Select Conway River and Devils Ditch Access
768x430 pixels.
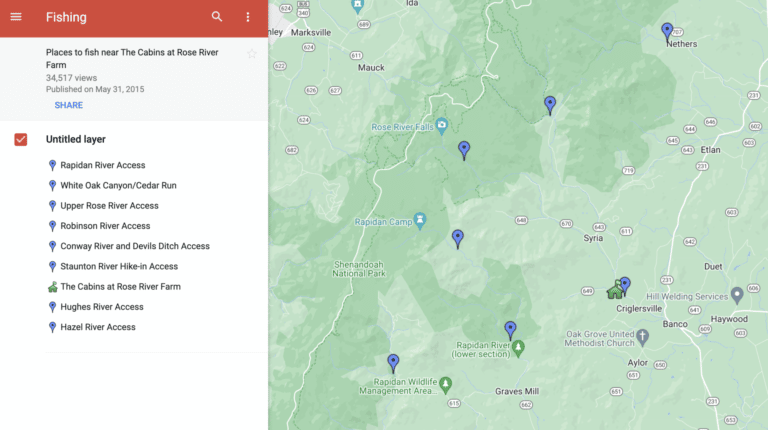point(135,246)
